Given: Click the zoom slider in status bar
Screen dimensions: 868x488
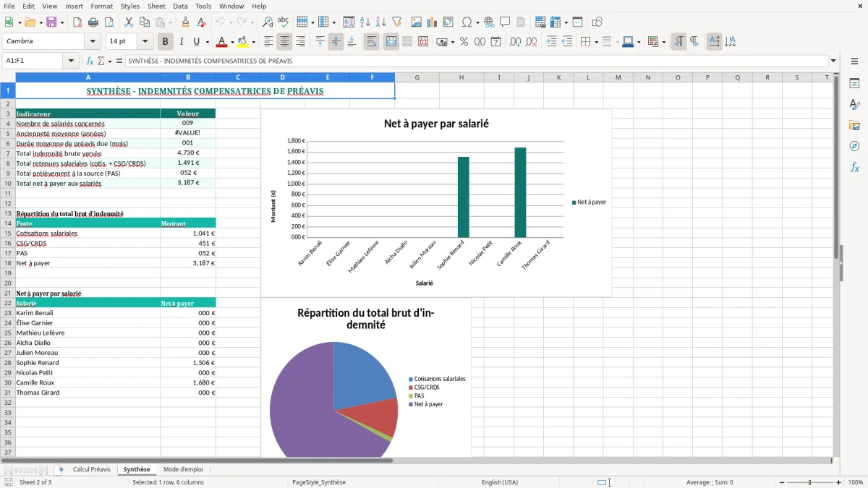Looking at the screenshot, I should point(810,482).
